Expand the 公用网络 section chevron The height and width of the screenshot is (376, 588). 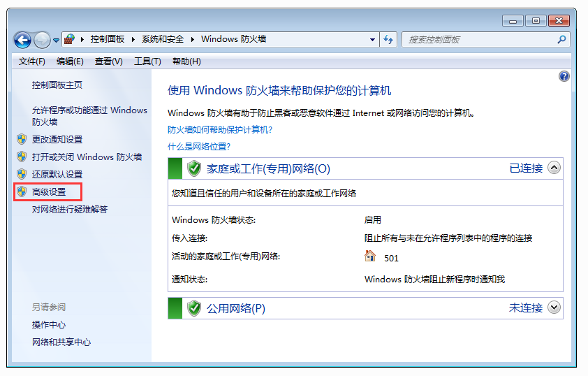(x=554, y=308)
